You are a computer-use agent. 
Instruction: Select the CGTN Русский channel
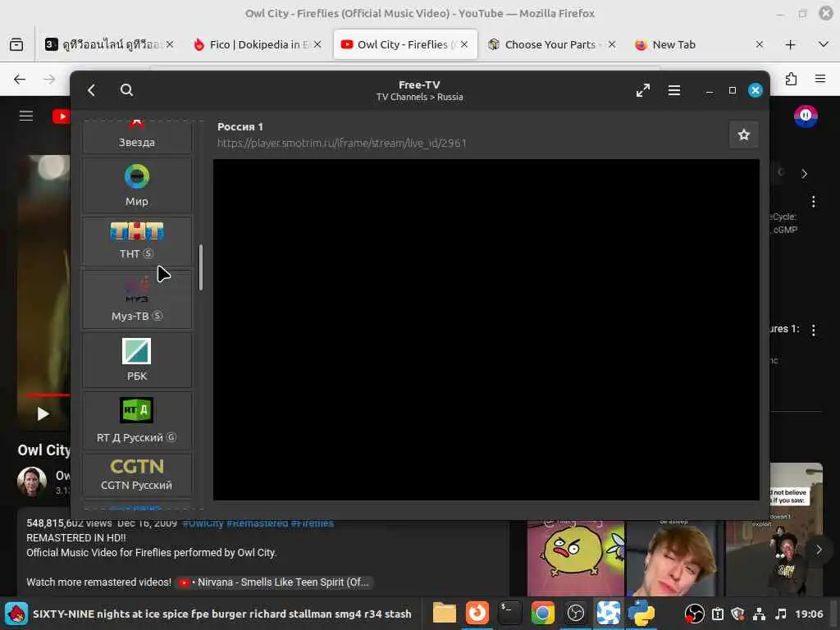[x=137, y=475]
